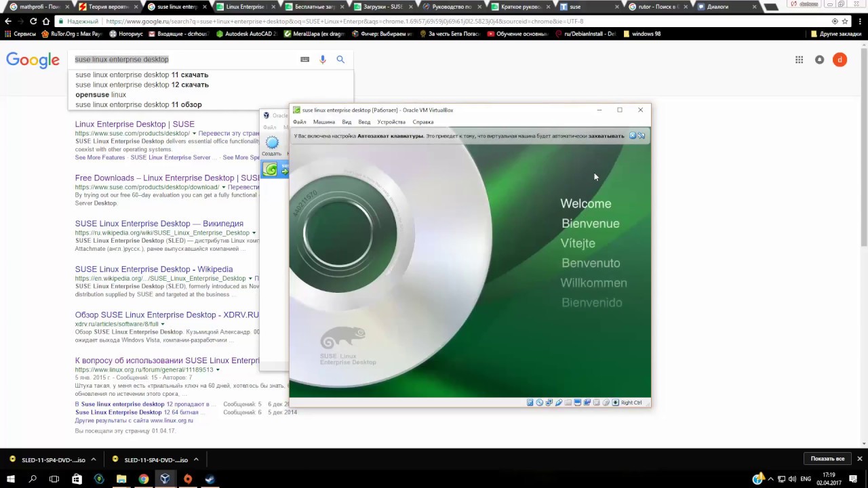The height and width of the screenshot is (488, 868).
Task: Click the network adapters indicator in VM status bar
Action: coord(549,403)
